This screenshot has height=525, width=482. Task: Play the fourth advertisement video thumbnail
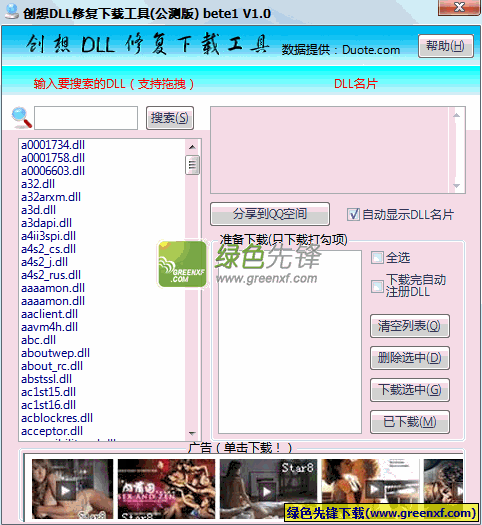370,489
